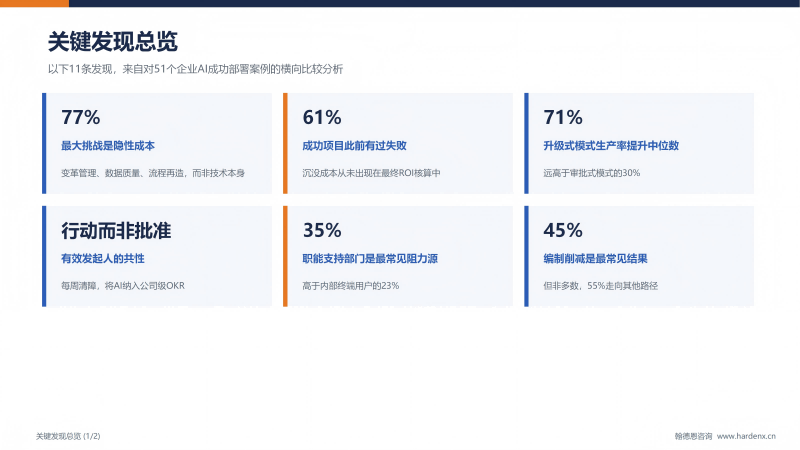Click the large text 行动而非批准
800x450 pixels.
click(x=116, y=231)
